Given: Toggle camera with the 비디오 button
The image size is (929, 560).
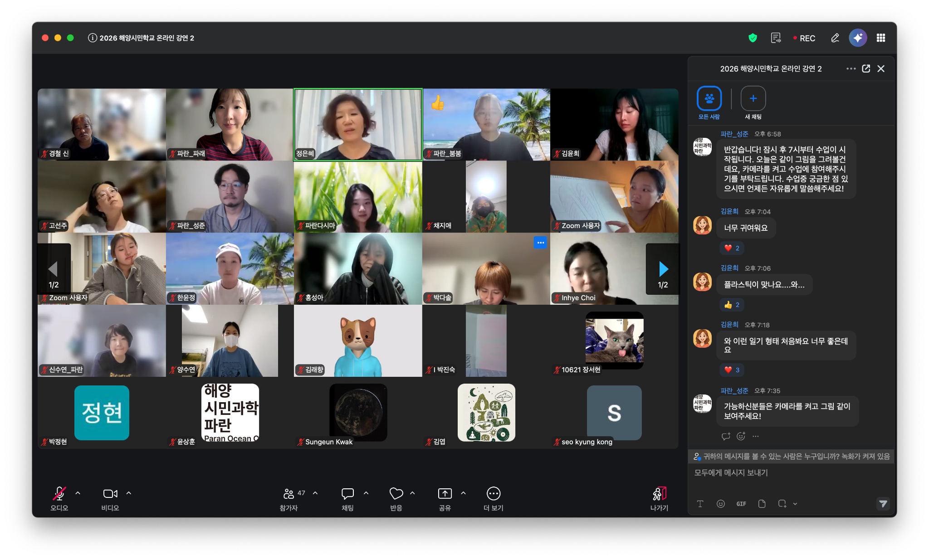Looking at the screenshot, I should coord(110,498).
